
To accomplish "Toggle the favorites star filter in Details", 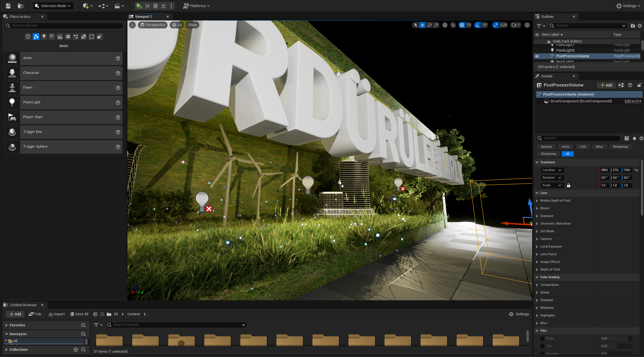I will click(x=634, y=138).
